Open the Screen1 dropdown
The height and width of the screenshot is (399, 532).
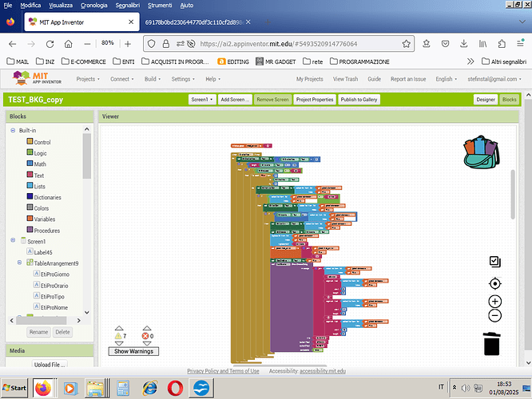pyautogui.click(x=202, y=100)
